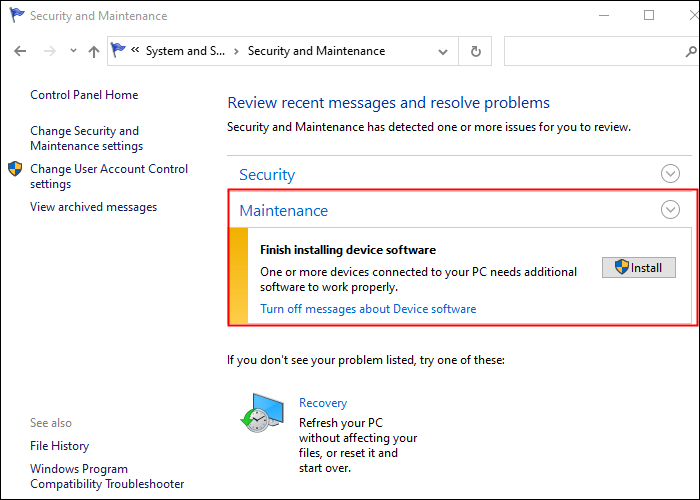Viewport: 700px width, 500px height.
Task: Open View archived messages
Action: coord(93,207)
